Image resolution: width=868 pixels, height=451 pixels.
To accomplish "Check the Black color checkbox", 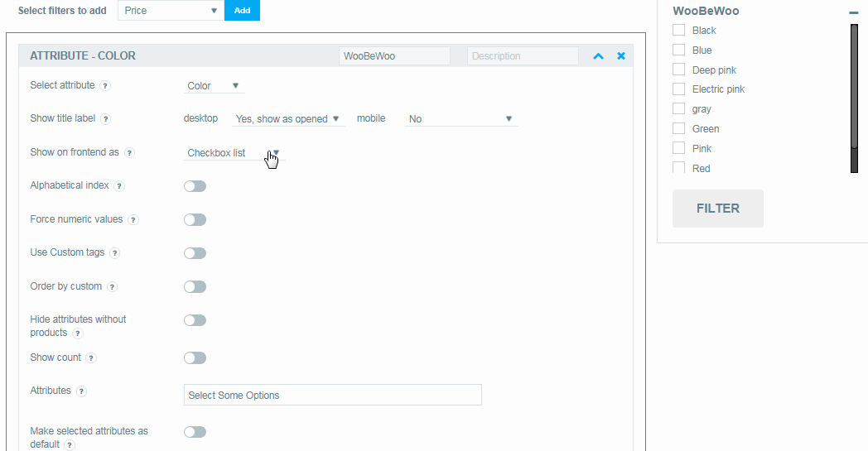I will coord(678,30).
